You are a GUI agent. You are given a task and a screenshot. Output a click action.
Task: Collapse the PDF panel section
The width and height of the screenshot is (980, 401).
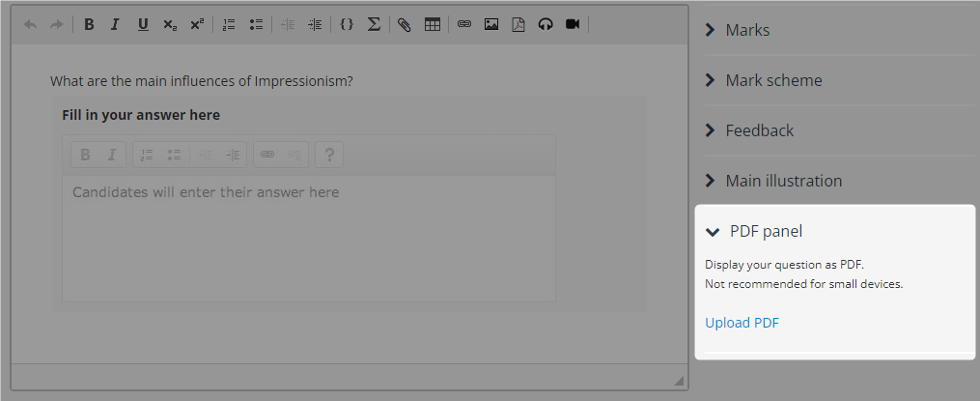(x=754, y=232)
